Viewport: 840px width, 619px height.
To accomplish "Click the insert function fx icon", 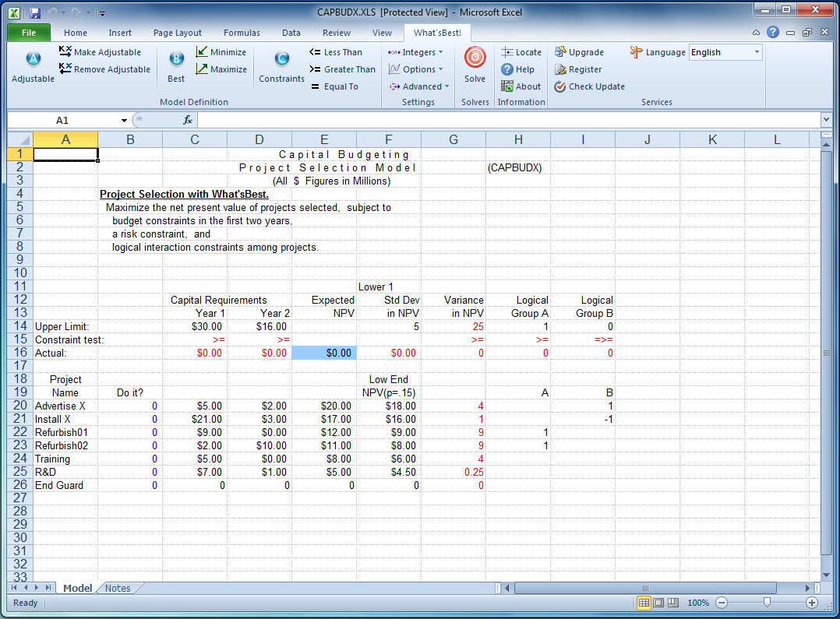I will point(188,120).
